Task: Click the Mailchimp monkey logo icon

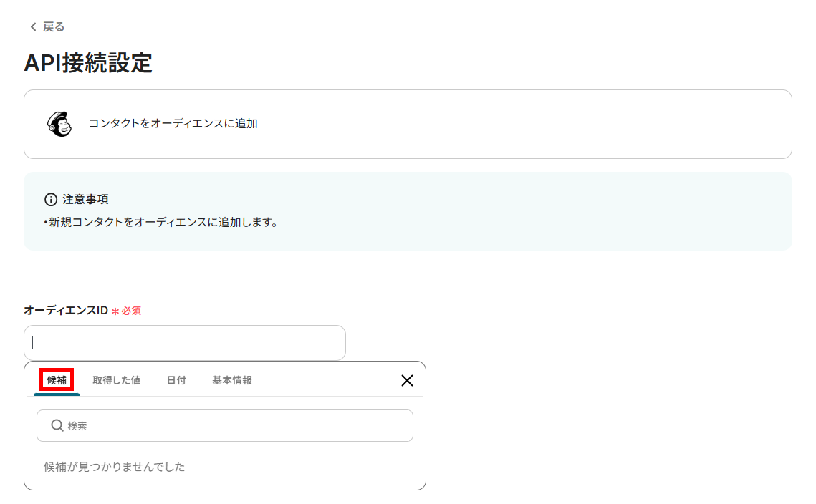Action: tap(59, 124)
